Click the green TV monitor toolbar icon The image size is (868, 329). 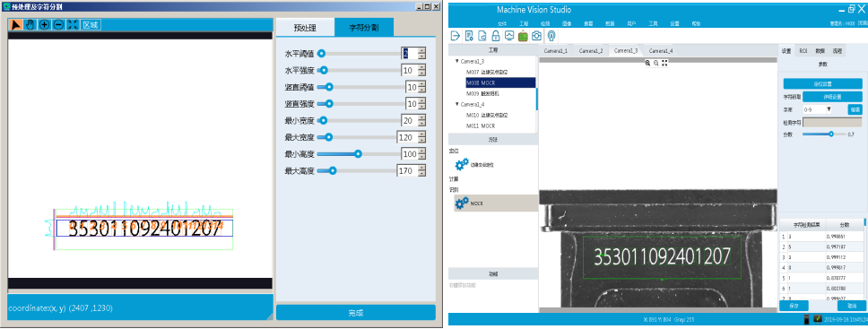523,36
